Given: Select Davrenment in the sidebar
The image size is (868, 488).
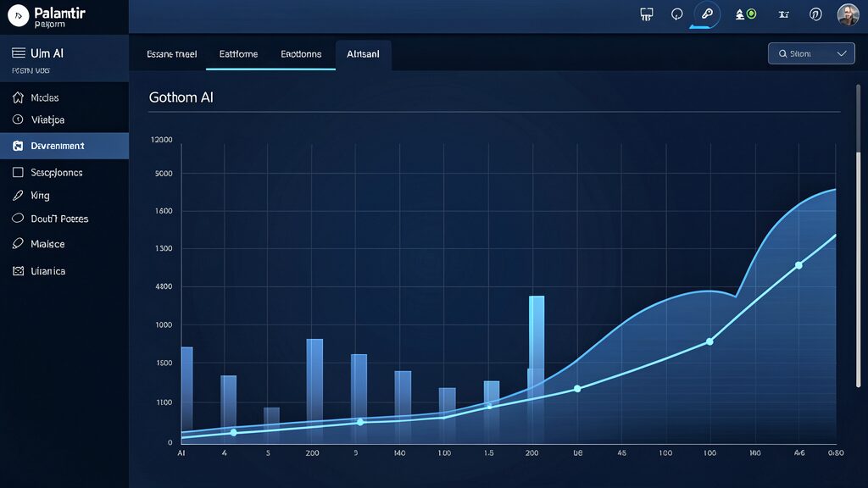Looking at the screenshot, I should pos(64,146).
